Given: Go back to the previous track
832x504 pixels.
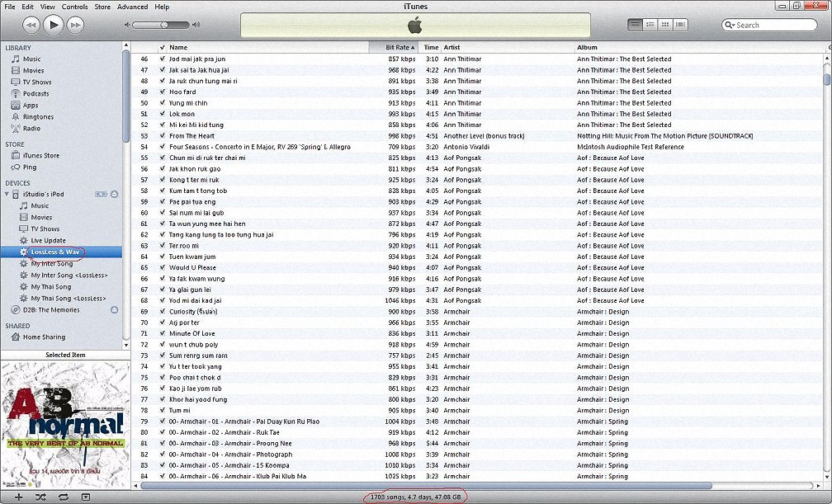Looking at the screenshot, I should [31, 25].
